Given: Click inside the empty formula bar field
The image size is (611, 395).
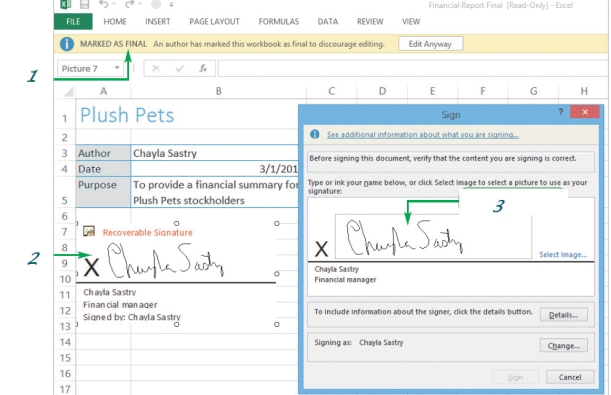Looking at the screenshot, I should (412, 69).
